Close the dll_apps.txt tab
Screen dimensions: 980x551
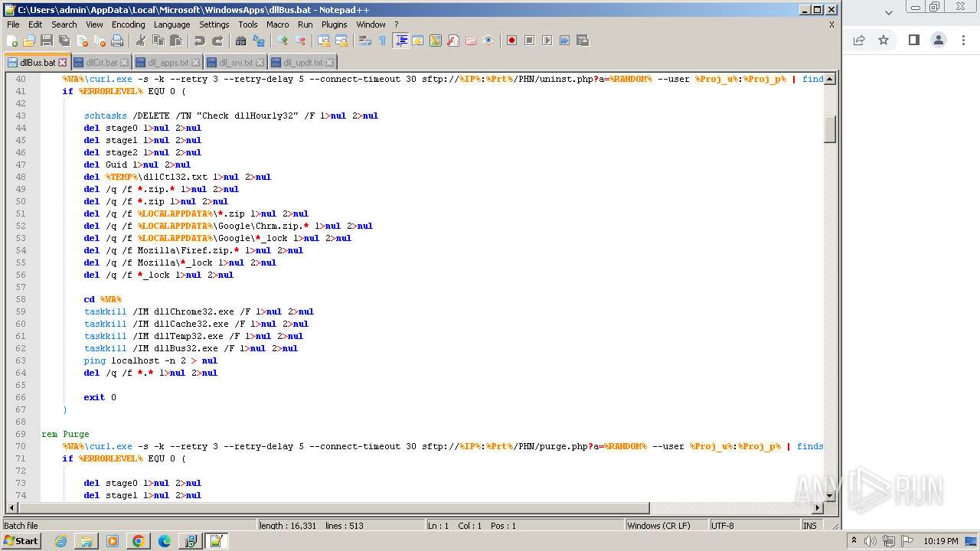tap(195, 63)
